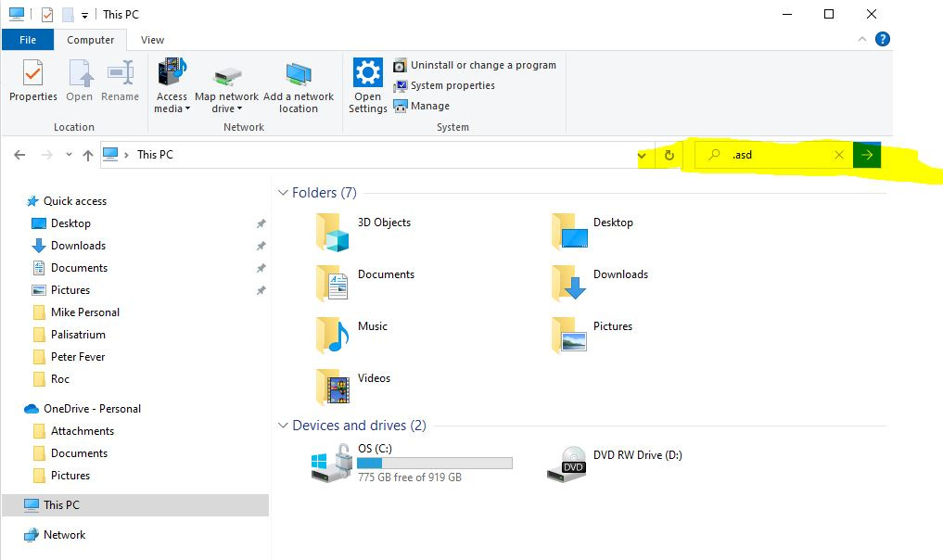Go up one level with up arrow
The height and width of the screenshot is (560, 943).
tap(88, 155)
